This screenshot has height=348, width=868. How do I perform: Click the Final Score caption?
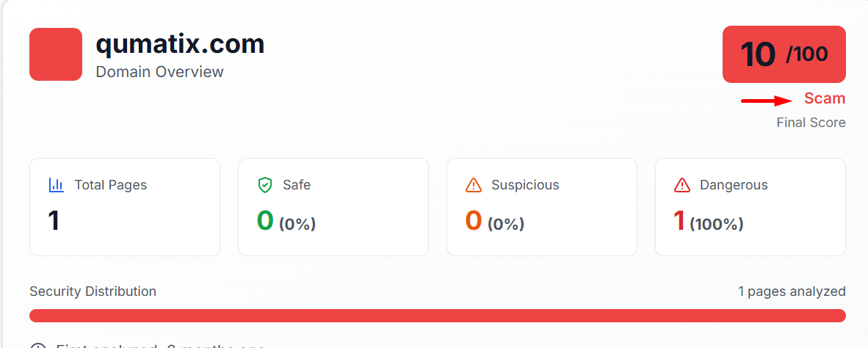[x=811, y=123]
